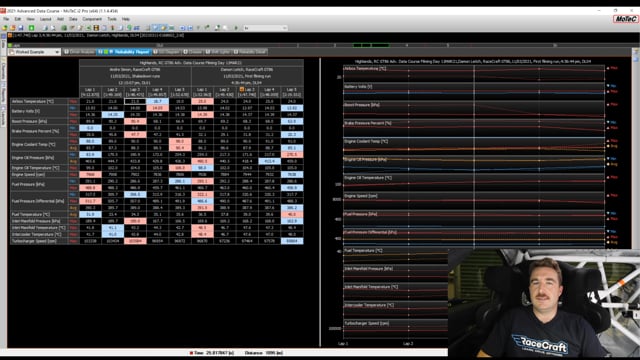Select the Boost Pressure row label
The image size is (640, 360).
coord(39,121)
